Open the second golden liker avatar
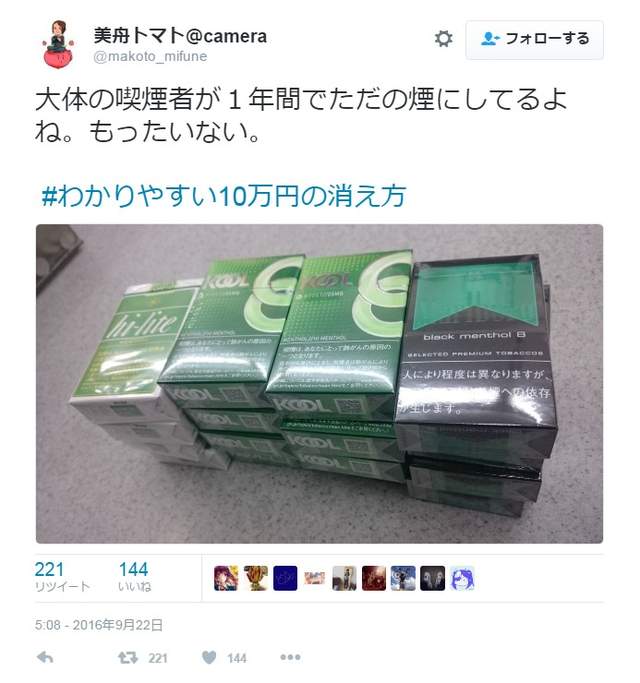Screen dimensions: 640x683 coord(256,578)
